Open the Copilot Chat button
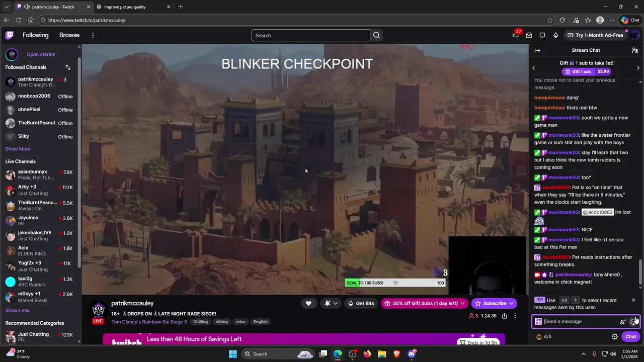The height and width of the screenshot is (362, 644). [630, 20]
